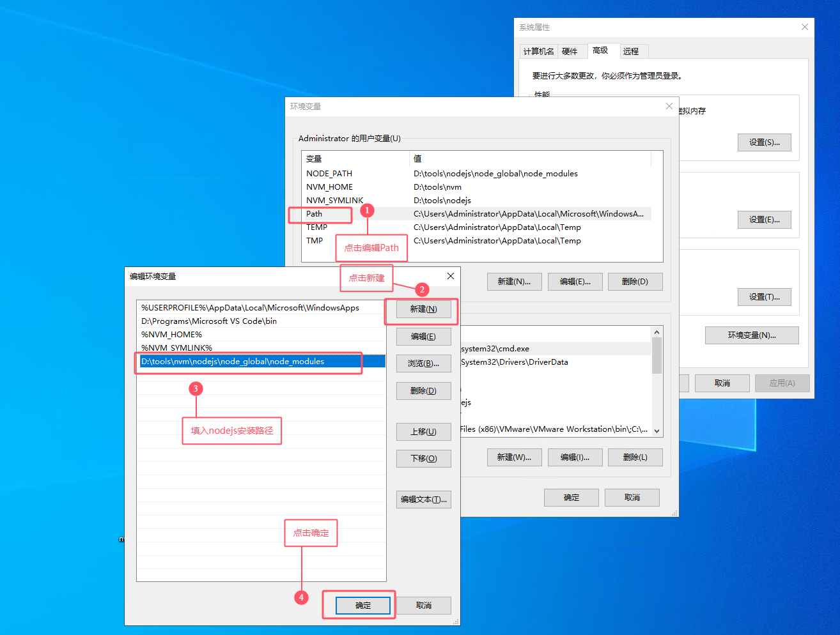The image size is (840, 635).
Task: Click 新建(W)... for system variables
Action: (514, 457)
